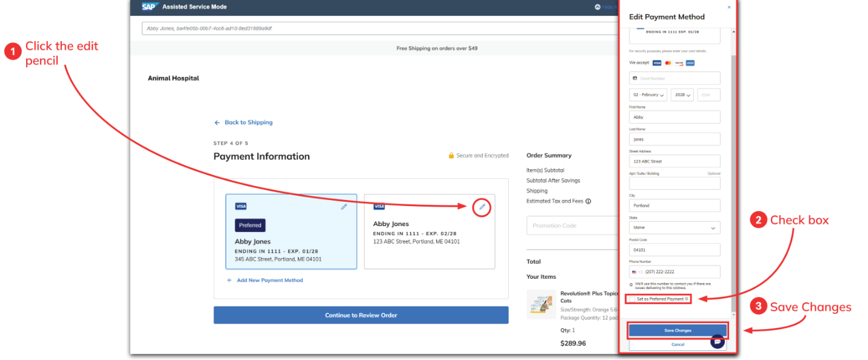
Task: Click the Last Name field containing Jones
Action: point(675,139)
